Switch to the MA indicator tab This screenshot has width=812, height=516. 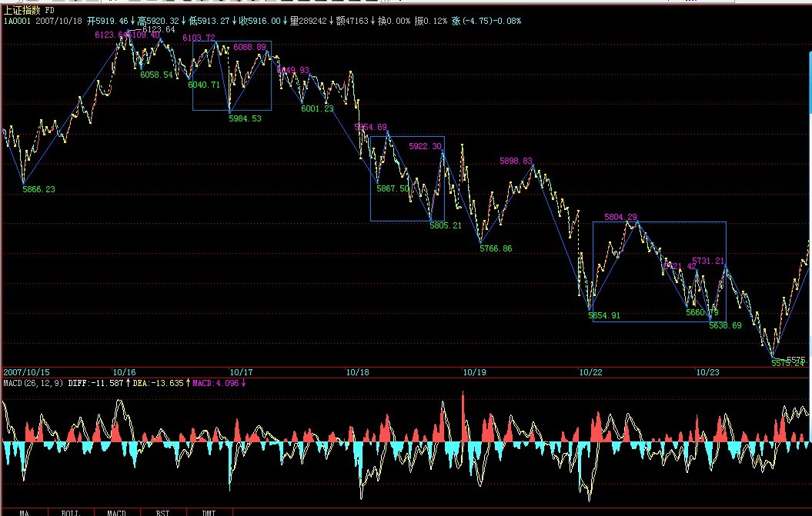[x=24, y=512]
